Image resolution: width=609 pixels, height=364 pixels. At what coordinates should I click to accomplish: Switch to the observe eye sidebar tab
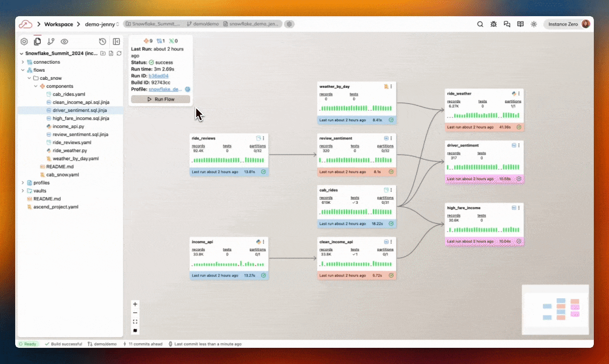(x=64, y=41)
